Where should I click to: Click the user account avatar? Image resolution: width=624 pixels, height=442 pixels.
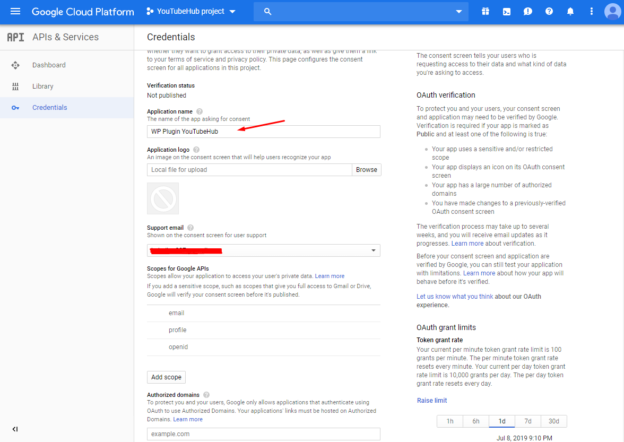tap(612, 11)
